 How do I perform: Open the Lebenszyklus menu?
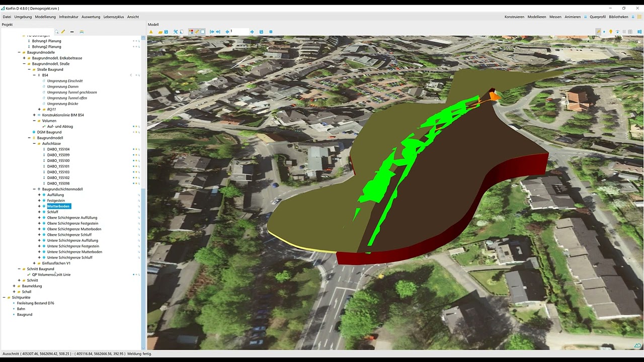114,17
